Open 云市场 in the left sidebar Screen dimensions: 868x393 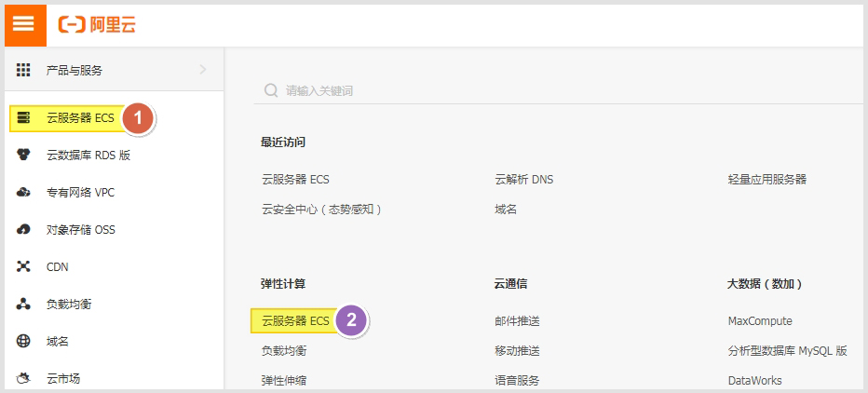pyautogui.click(x=63, y=379)
